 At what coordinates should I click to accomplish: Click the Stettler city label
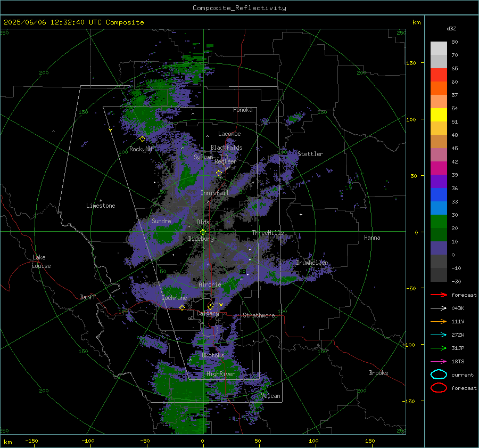[310, 154]
